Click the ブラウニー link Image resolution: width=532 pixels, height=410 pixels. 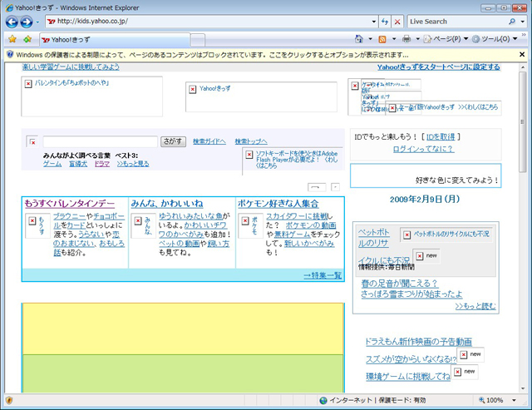(70, 216)
